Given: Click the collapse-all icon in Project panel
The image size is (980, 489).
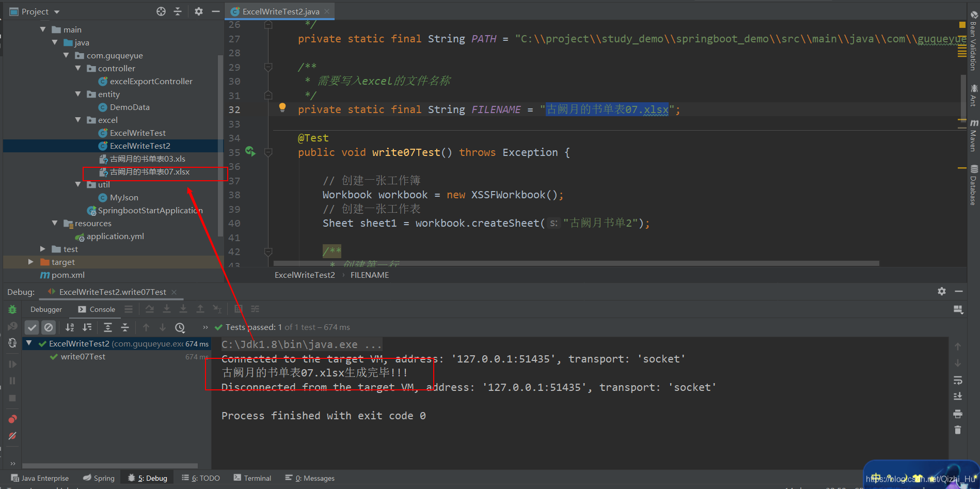Looking at the screenshot, I should click(178, 11).
